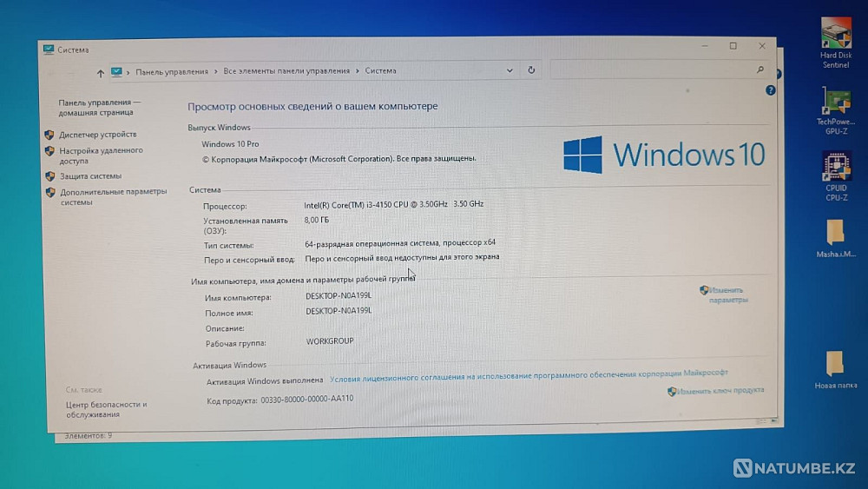Click heading Просмотр основных сведений о вашем компьютере
Image resolution: width=868 pixels, height=489 pixels.
(312, 106)
